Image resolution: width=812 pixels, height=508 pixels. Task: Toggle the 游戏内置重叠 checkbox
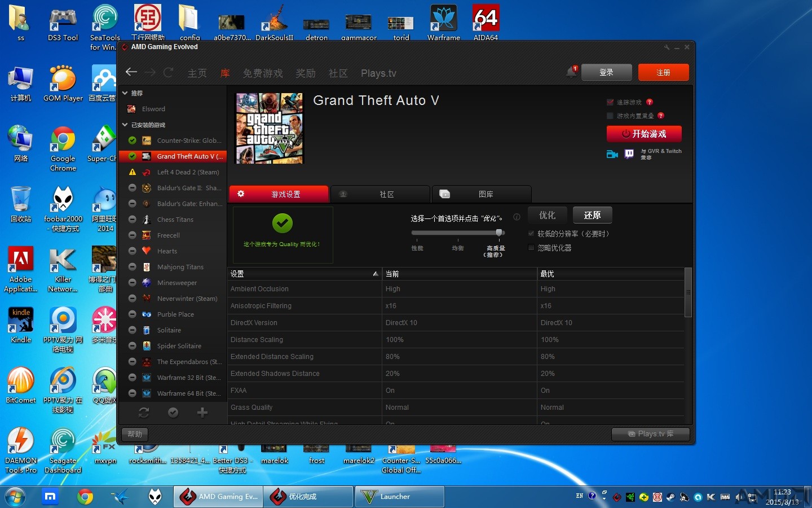[610, 116]
